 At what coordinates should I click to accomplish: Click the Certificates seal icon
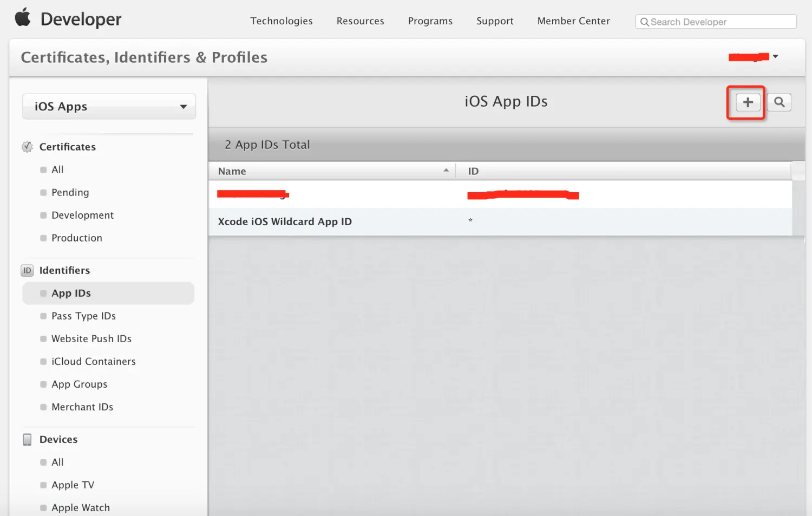pyautogui.click(x=27, y=147)
